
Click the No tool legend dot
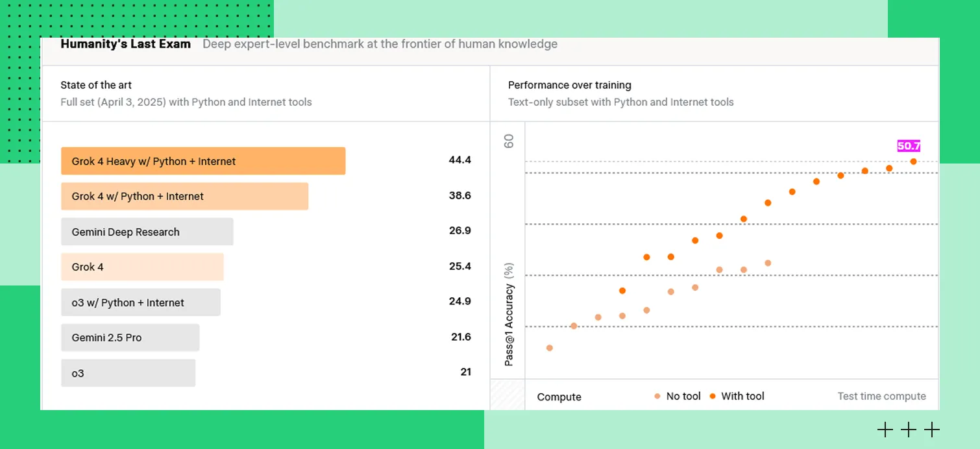657,396
